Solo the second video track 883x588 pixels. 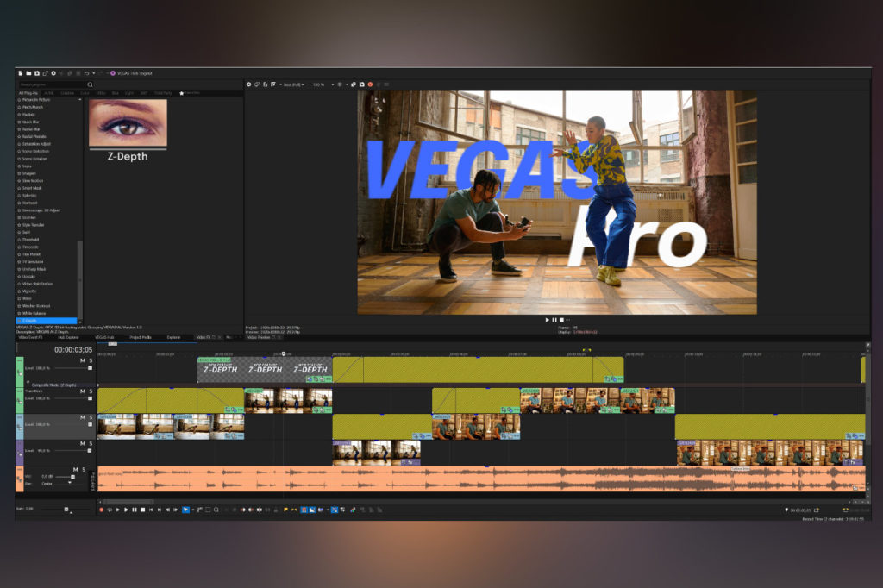pos(91,391)
